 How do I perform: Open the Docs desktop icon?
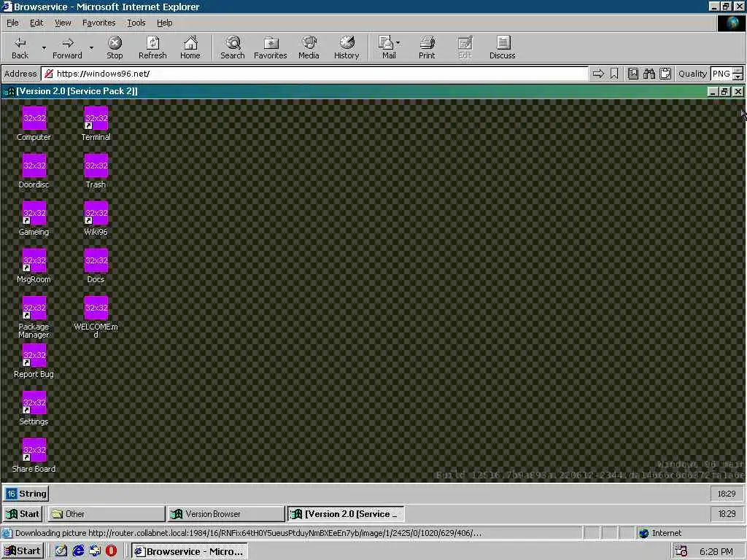[x=96, y=266]
